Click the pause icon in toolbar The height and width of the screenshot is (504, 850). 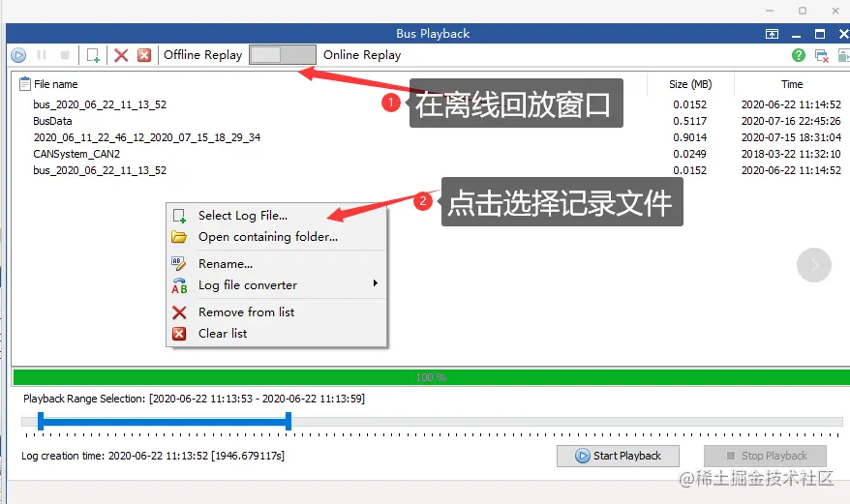pos(42,55)
